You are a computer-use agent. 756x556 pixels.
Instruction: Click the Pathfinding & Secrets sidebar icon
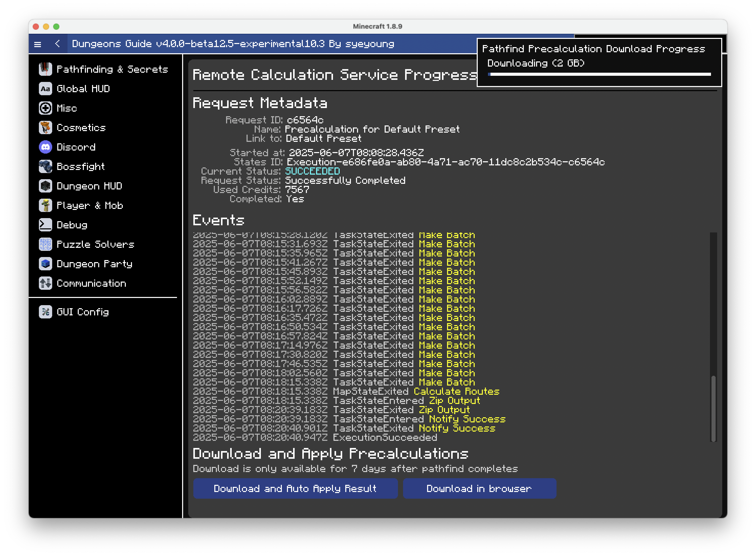point(46,69)
